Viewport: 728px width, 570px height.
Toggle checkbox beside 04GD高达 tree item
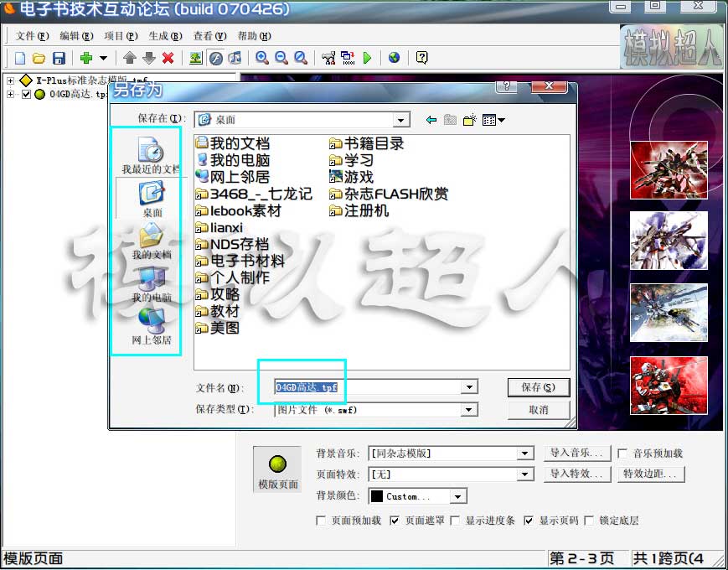point(26,95)
